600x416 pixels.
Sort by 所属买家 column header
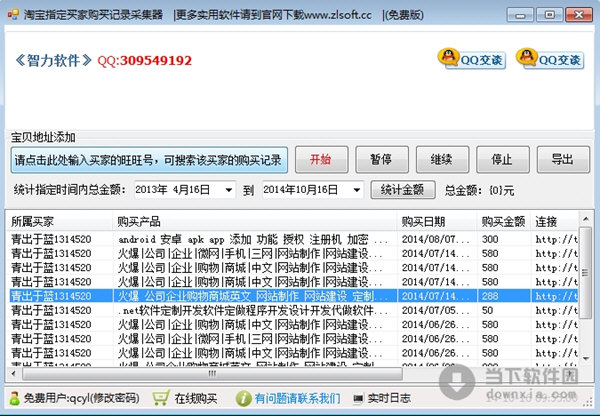click(x=60, y=222)
